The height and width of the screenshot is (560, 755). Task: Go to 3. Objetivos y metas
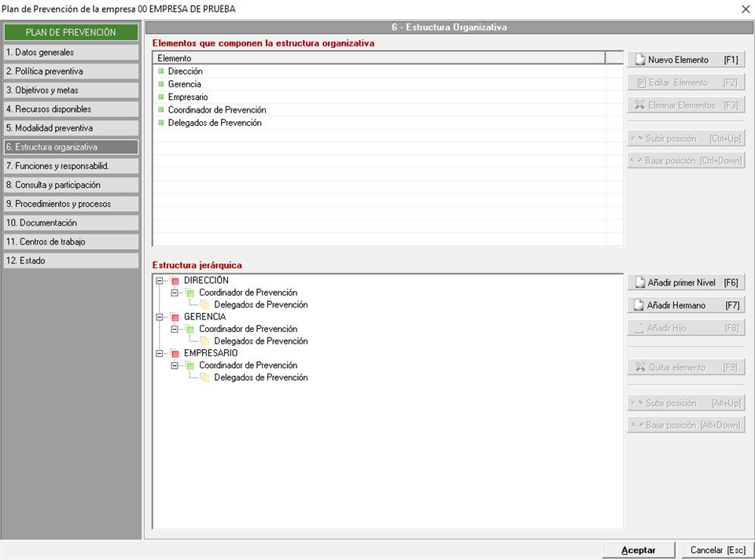(x=72, y=90)
